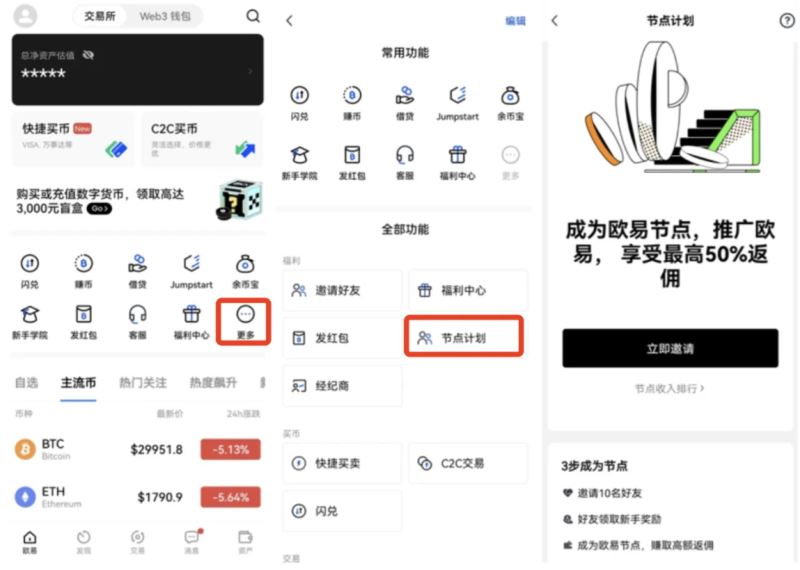Switch to the 交易所 mode
Viewport: 800px width, 570px height.
point(97,16)
